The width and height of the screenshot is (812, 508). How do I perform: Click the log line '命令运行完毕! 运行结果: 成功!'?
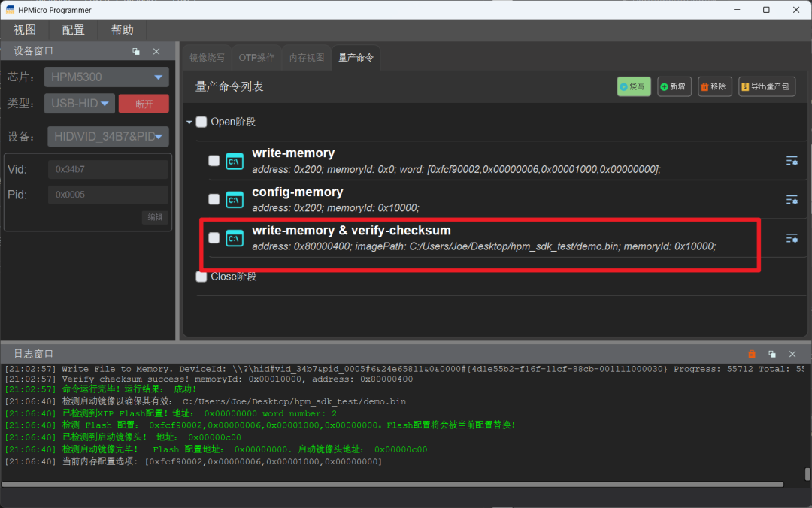[x=101, y=389]
